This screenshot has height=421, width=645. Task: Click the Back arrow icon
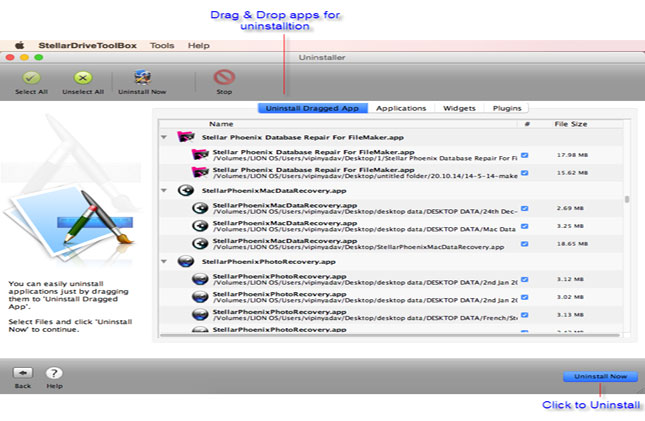(x=23, y=373)
